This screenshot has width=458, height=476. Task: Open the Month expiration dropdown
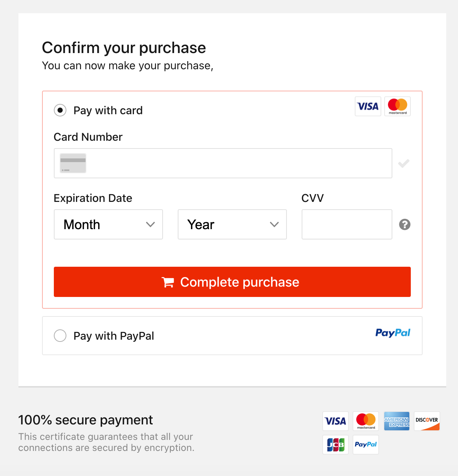pyautogui.click(x=108, y=224)
